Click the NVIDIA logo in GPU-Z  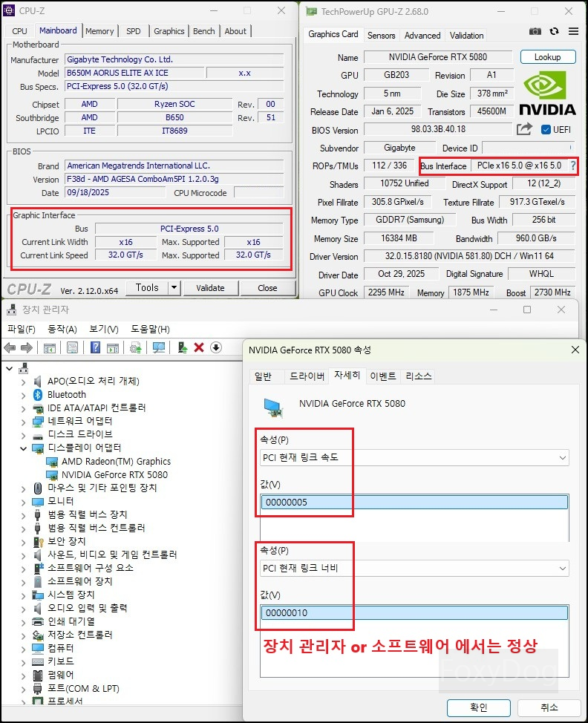547,94
